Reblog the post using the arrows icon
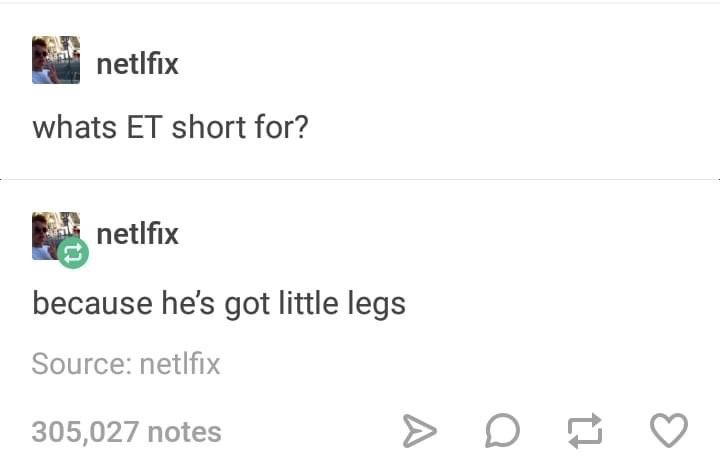720x460 pixels. [585, 431]
